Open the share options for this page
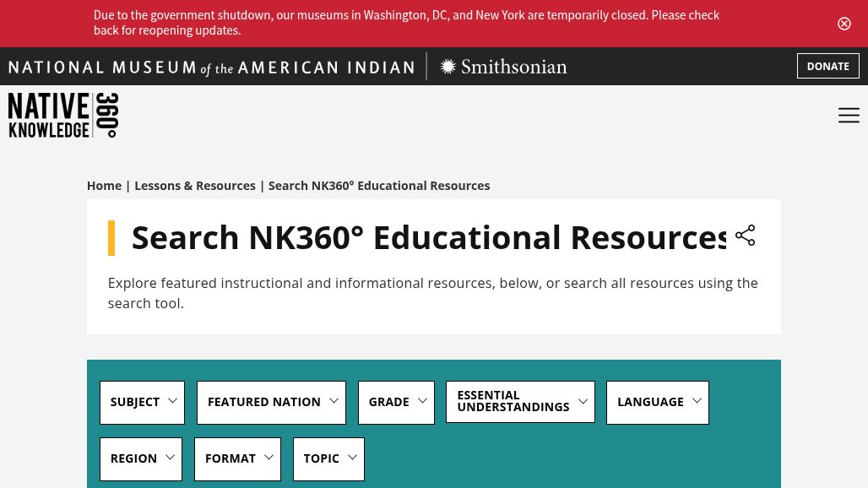Image resolution: width=868 pixels, height=488 pixels. pyautogui.click(x=745, y=236)
